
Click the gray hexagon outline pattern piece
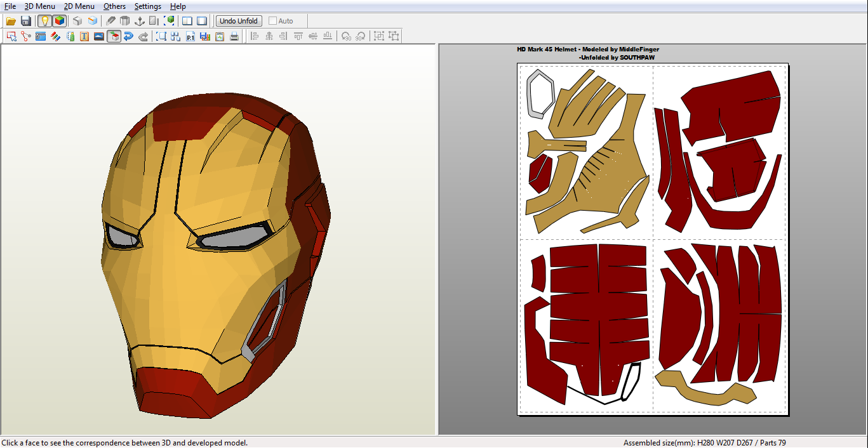[540, 94]
